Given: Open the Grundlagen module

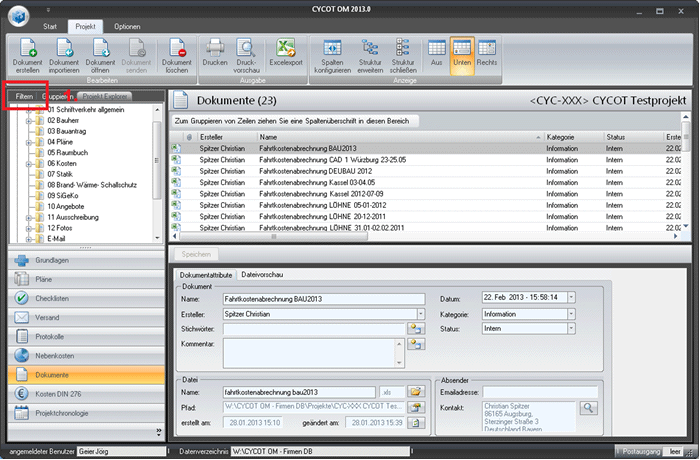Looking at the screenshot, I should 86,260.
